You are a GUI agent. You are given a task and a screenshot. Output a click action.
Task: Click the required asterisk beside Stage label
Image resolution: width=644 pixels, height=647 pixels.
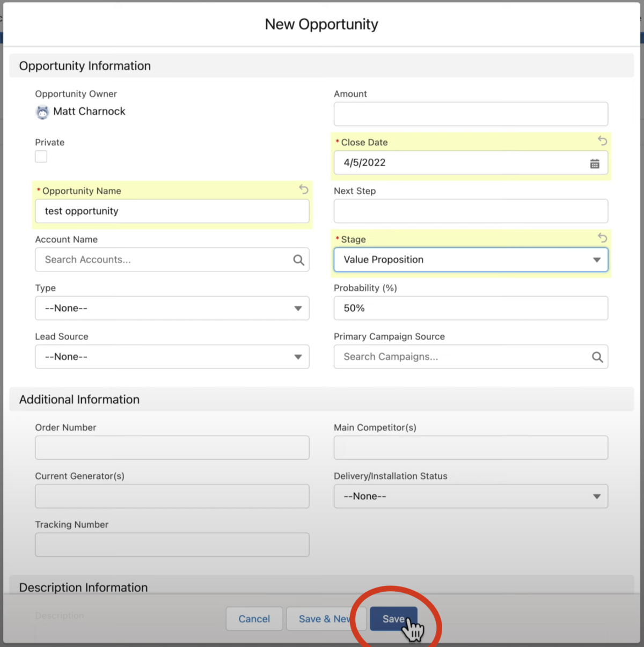pos(337,239)
